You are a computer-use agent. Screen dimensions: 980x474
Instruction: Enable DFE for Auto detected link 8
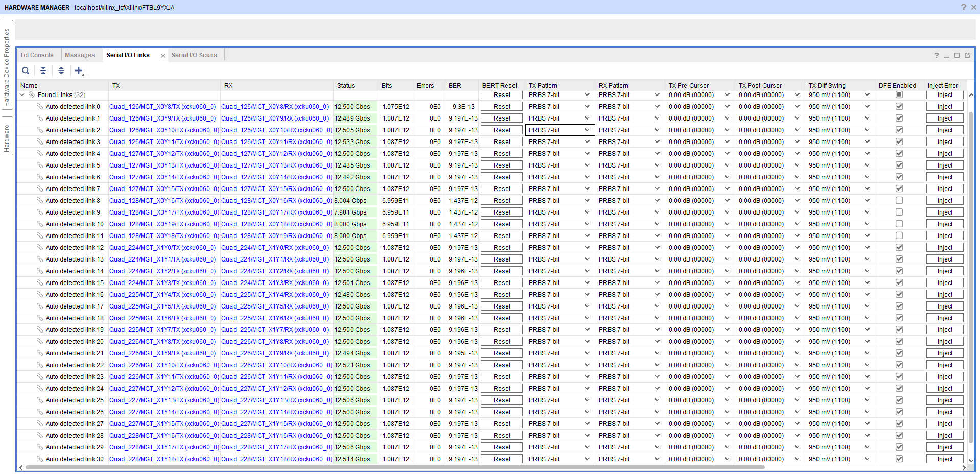[899, 201]
